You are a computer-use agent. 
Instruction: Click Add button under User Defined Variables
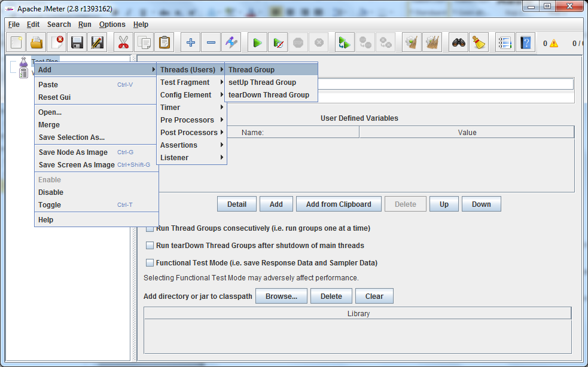click(276, 204)
